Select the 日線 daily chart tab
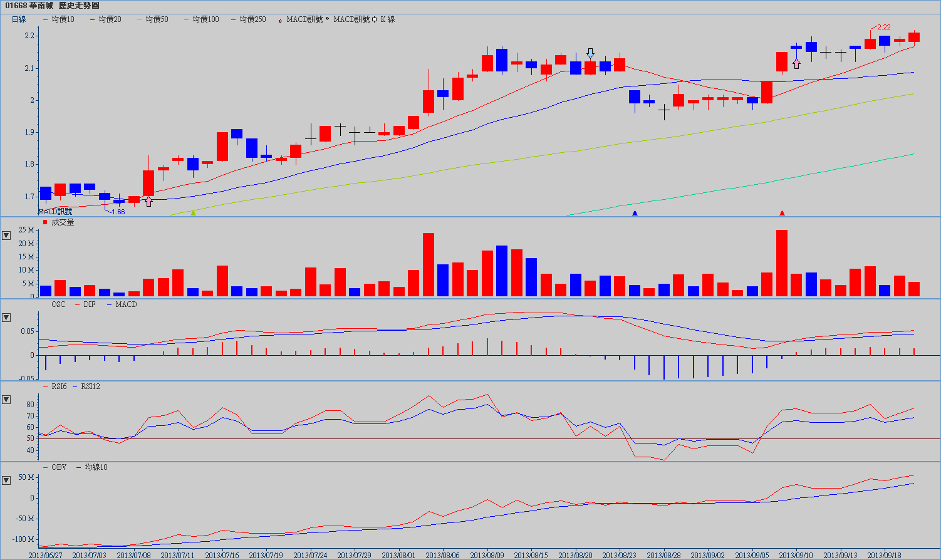The image size is (941, 560). [x=19, y=19]
